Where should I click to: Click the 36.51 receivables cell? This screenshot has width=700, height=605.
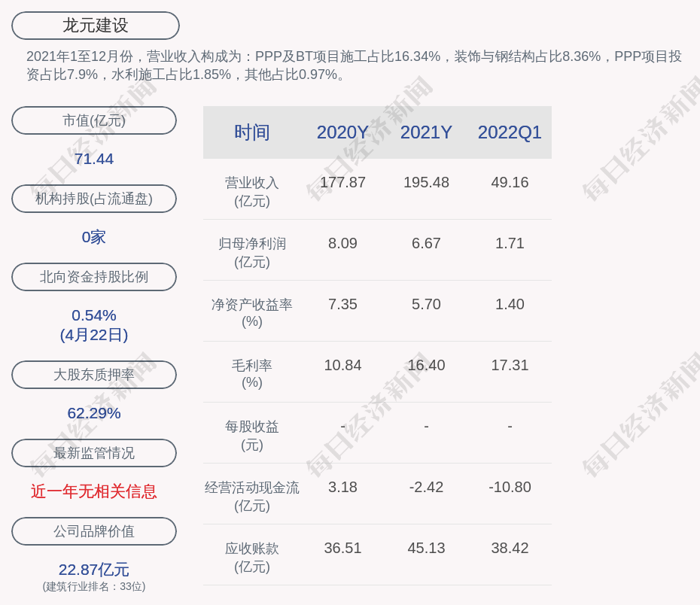coord(342,548)
